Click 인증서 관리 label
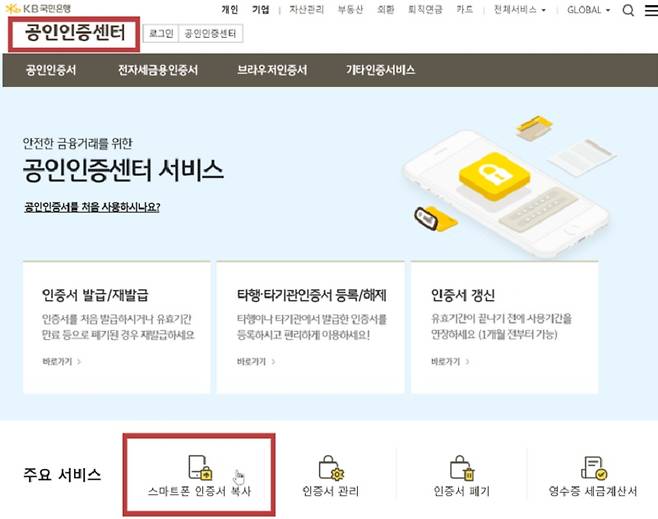Viewport: 658px width, 519px height. (x=331, y=491)
